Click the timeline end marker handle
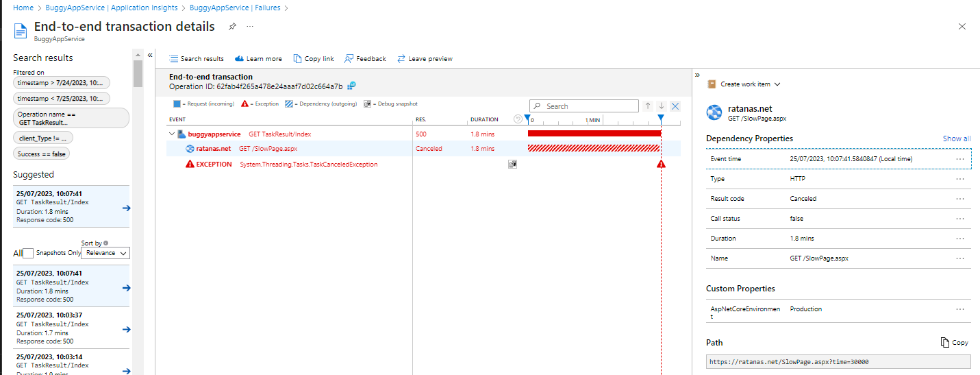Image resolution: width=980 pixels, height=375 pixels. (661, 119)
